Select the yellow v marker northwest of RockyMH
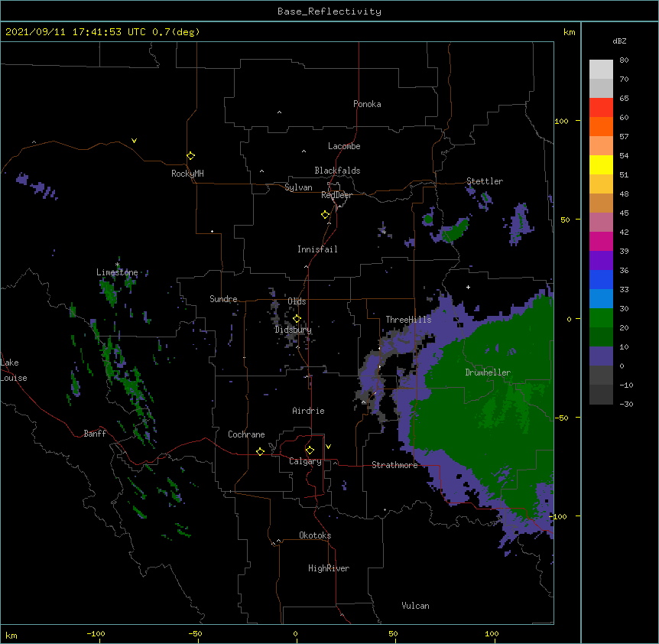The image size is (659, 644). coord(134,141)
